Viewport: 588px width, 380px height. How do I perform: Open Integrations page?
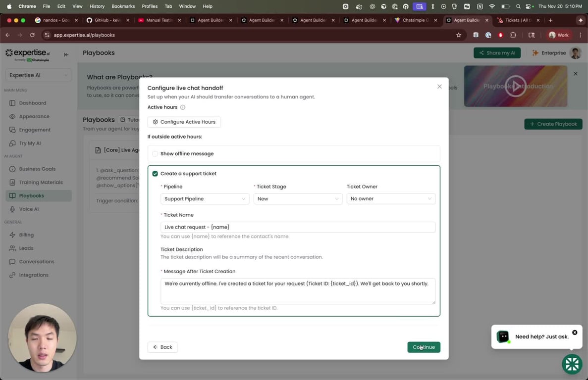[33, 275]
